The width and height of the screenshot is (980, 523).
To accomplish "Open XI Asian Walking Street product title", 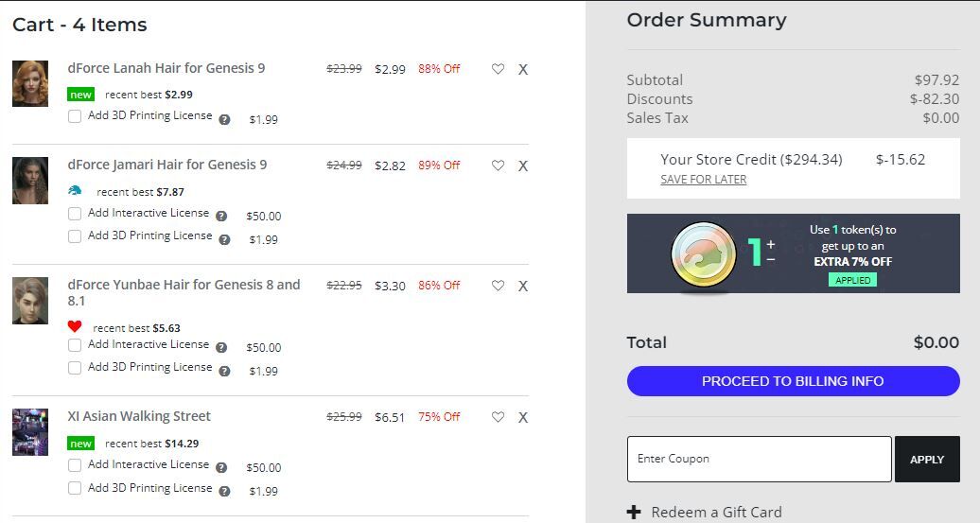I will click(139, 416).
